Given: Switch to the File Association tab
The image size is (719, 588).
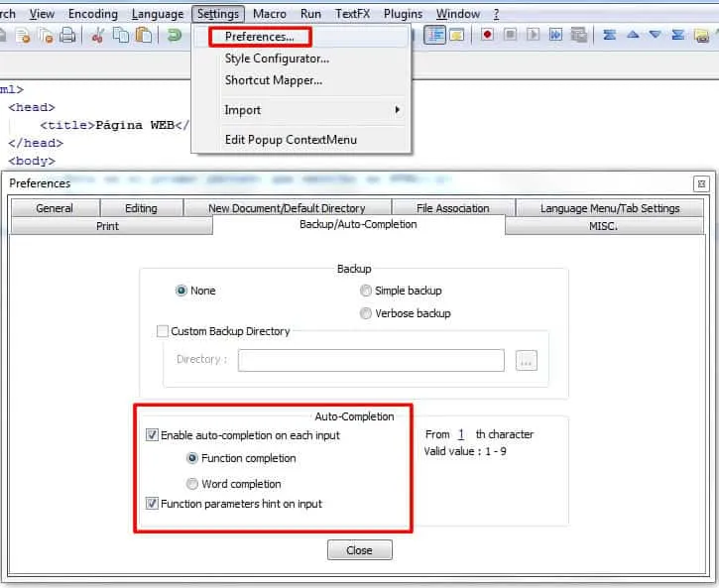Looking at the screenshot, I should click(453, 208).
